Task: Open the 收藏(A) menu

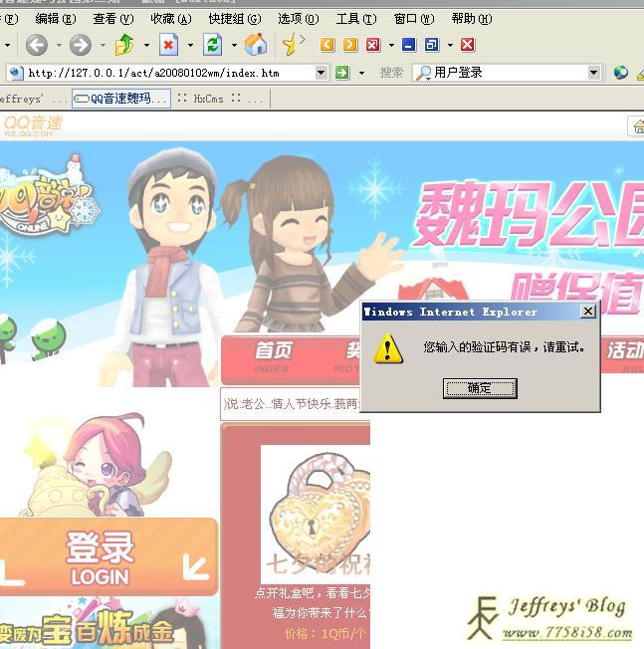Action: point(170,19)
